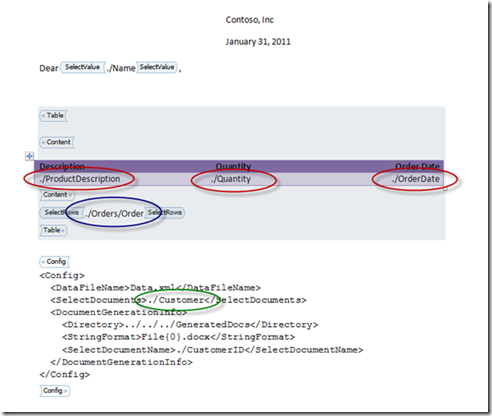Click the closing Content control tag

(x=57, y=195)
